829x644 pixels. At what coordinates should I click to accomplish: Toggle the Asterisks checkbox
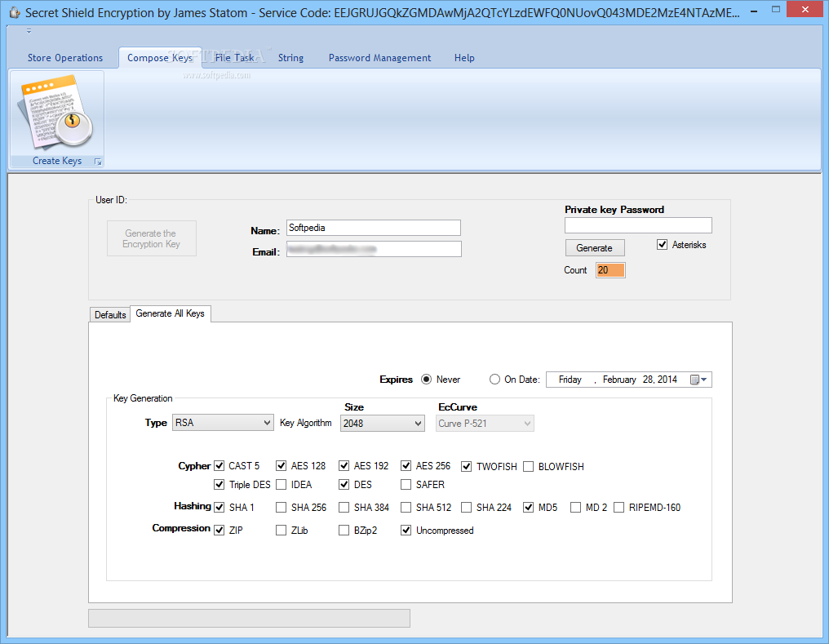click(662, 244)
